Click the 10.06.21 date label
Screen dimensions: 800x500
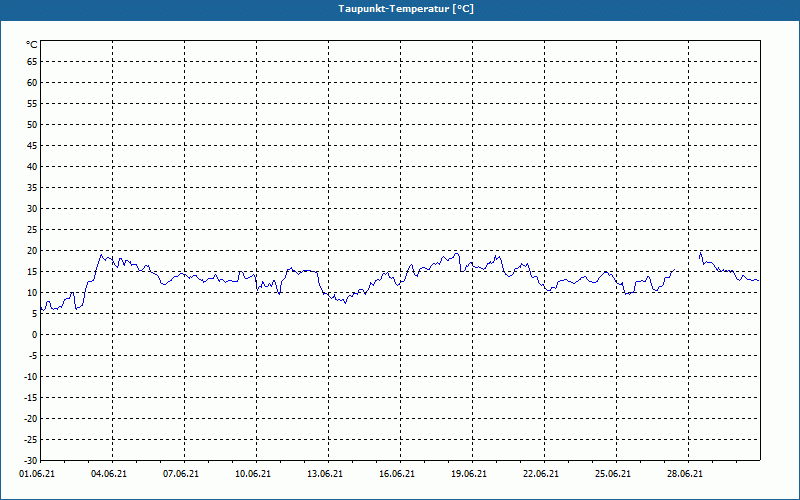(253, 474)
